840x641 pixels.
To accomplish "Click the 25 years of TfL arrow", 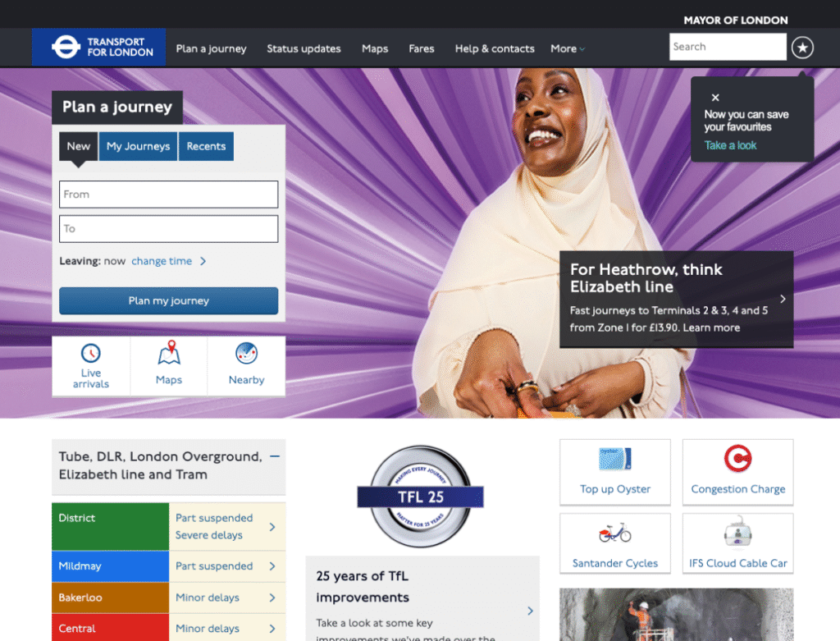I will (530, 611).
